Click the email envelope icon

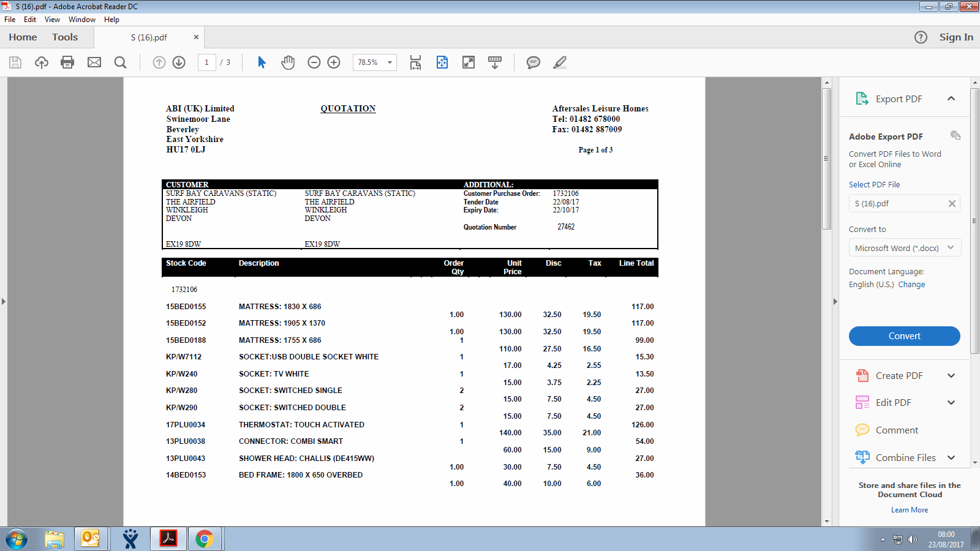coord(94,62)
